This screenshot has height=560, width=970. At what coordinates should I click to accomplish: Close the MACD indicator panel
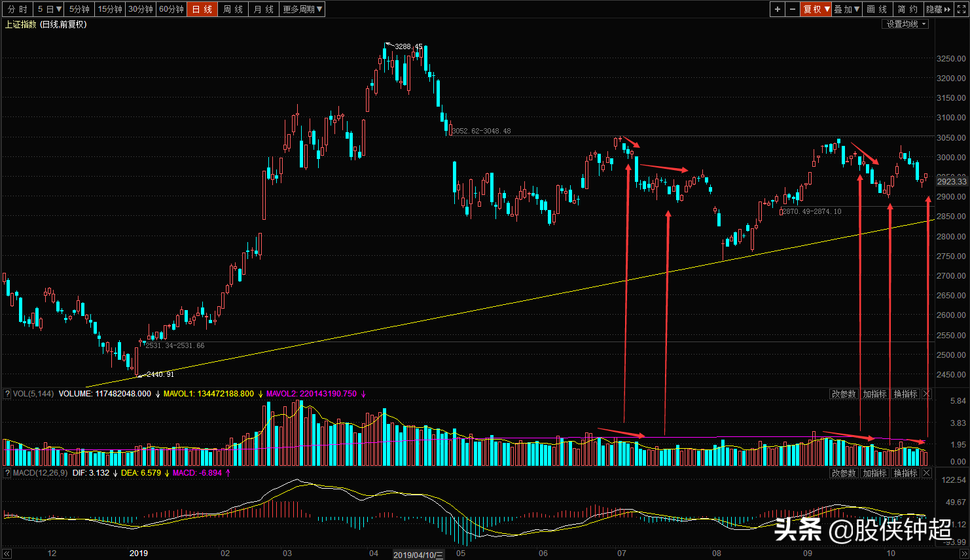[927, 473]
